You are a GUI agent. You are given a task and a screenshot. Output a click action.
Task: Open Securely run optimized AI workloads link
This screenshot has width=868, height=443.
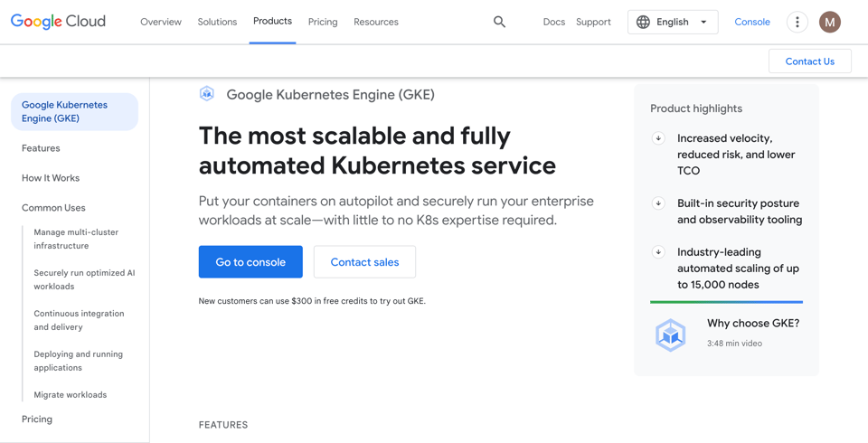click(84, 279)
